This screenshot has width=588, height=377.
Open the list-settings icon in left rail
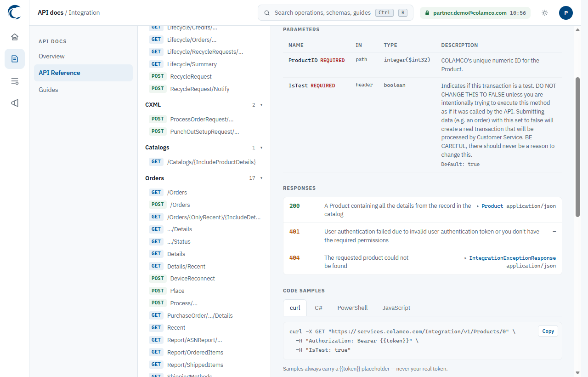[15, 81]
